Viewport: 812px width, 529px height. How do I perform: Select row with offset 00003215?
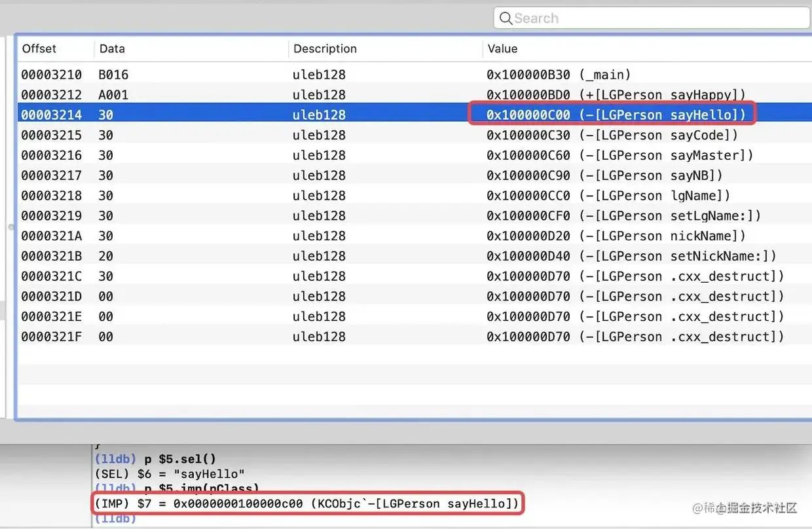[414, 135]
